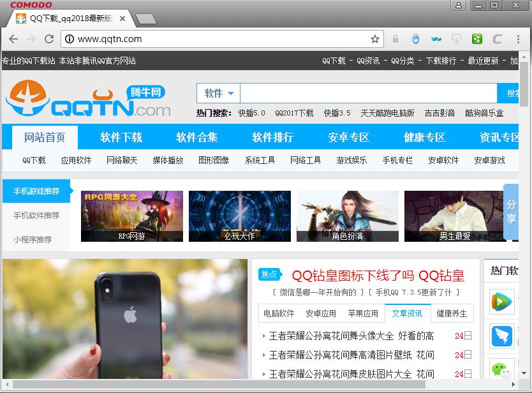Switch to the 文章资讯 content tab
This screenshot has height=393, width=532.
[408, 313]
